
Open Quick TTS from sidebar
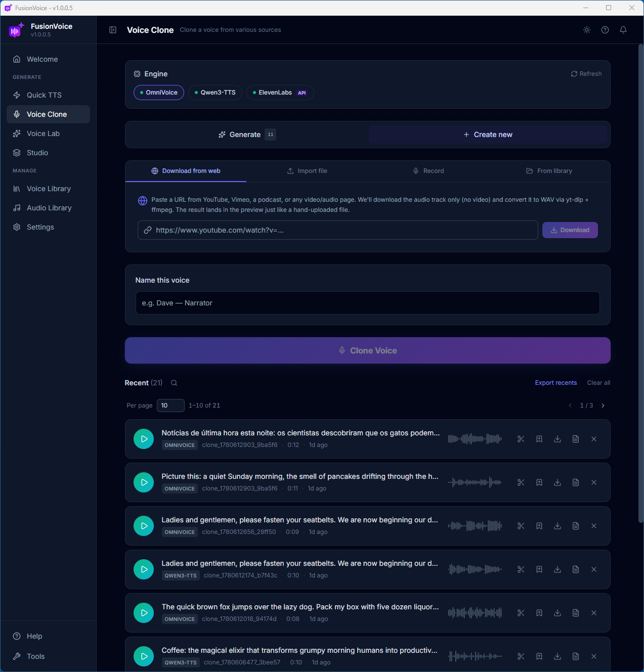pyautogui.click(x=48, y=95)
